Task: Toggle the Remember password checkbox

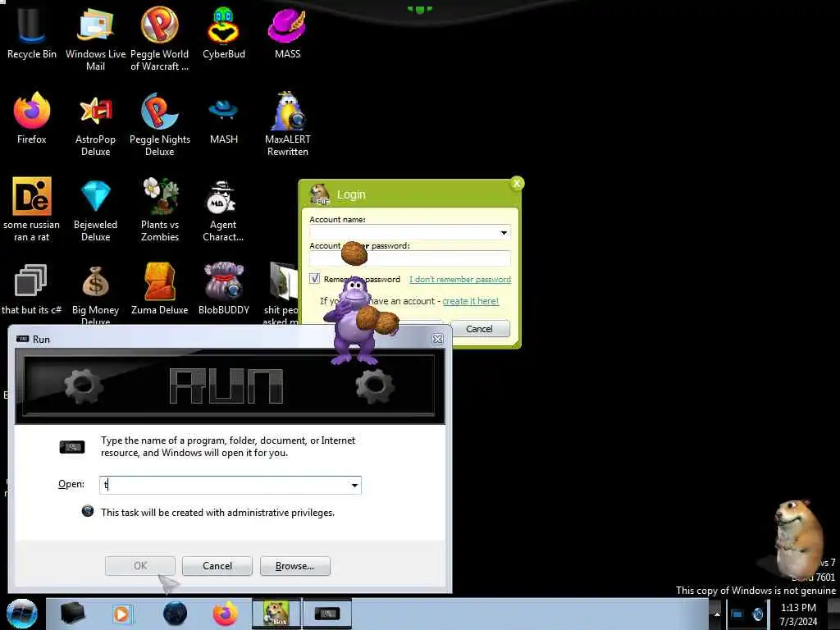Action: pyautogui.click(x=314, y=279)
